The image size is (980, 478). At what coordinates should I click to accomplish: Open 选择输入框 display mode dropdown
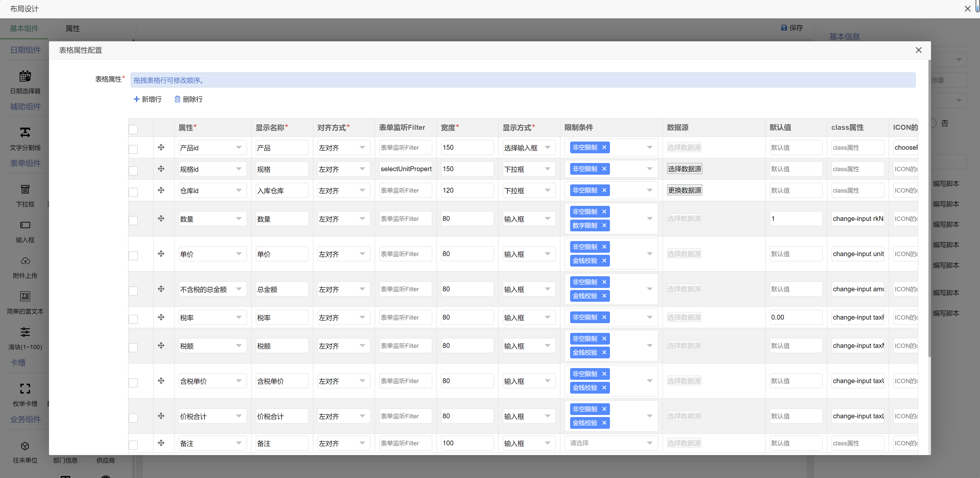click(x=529, y=147)
